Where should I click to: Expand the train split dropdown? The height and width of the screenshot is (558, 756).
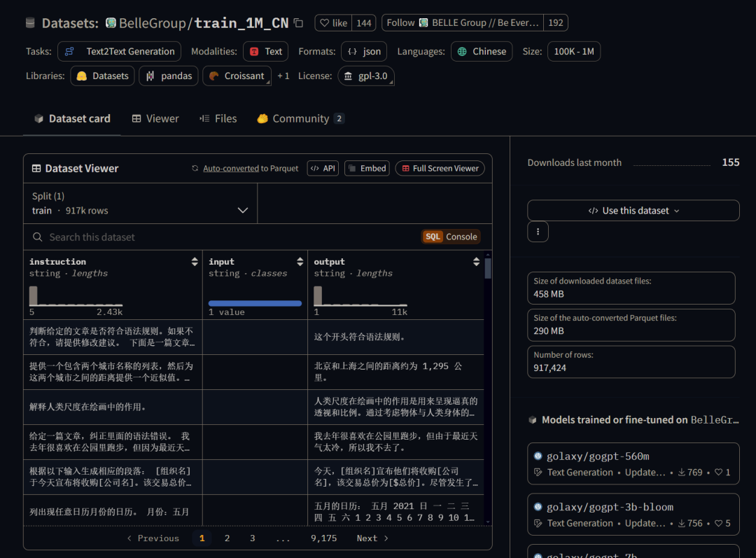140,204
